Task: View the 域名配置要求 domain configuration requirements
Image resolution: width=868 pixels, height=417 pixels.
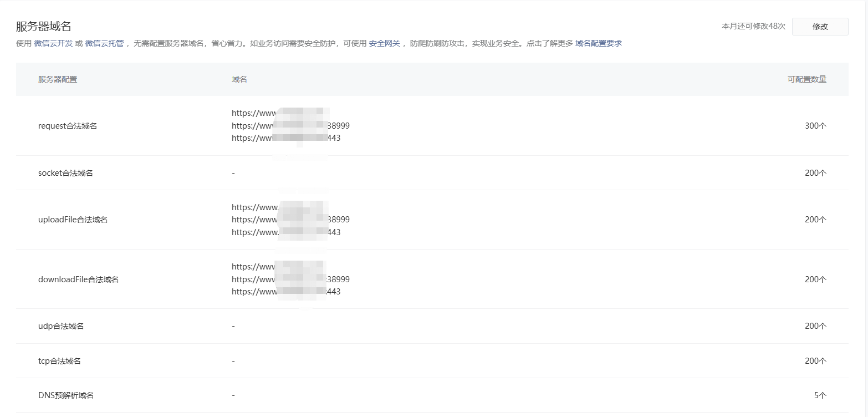Action: coord(599,43)
